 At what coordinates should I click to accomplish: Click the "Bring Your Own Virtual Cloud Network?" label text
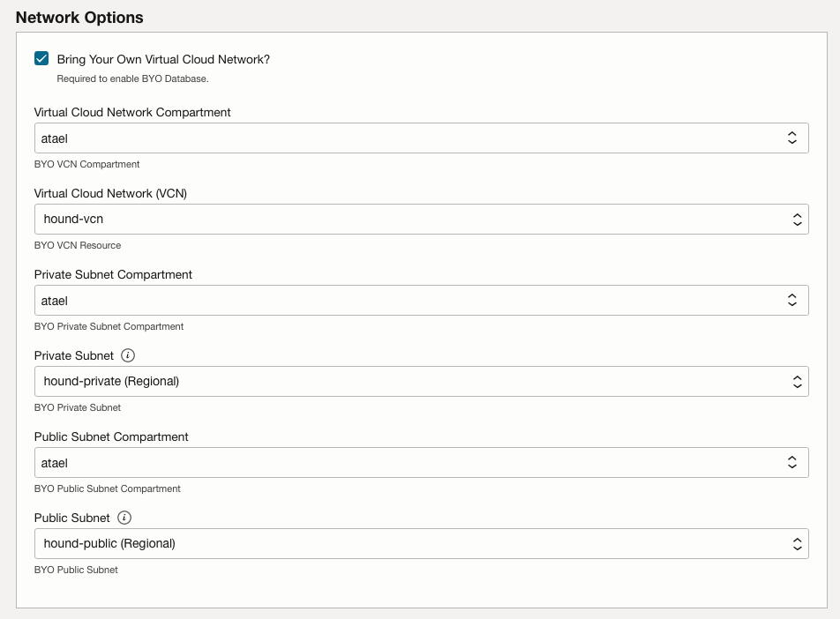pyautogui.click(x=163, y=59)
